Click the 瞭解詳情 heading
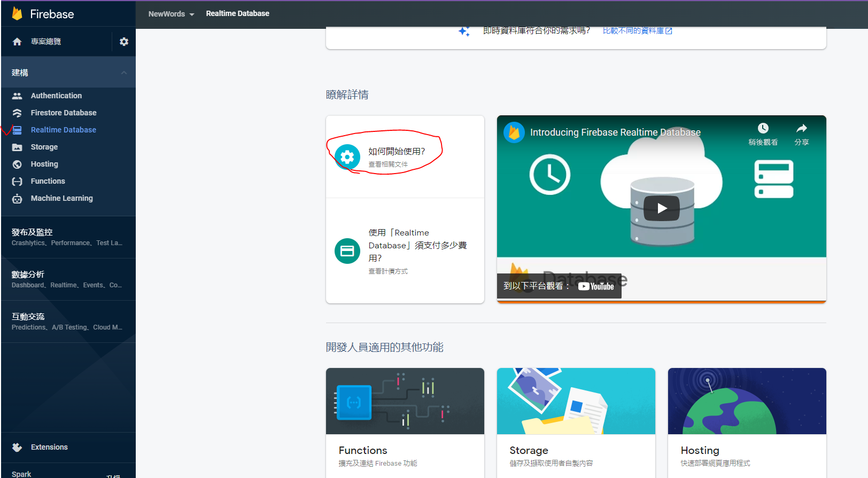 coord(347,95)
